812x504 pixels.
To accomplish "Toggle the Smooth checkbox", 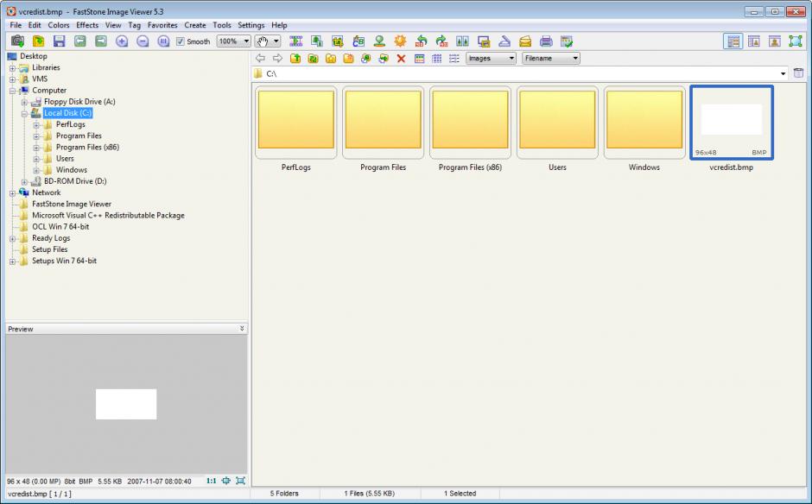I will pyautogui.click(x=181, y=41).
